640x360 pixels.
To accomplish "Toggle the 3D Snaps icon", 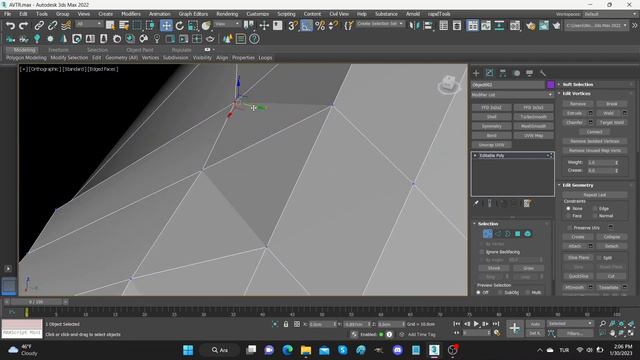I will (293, 26).
